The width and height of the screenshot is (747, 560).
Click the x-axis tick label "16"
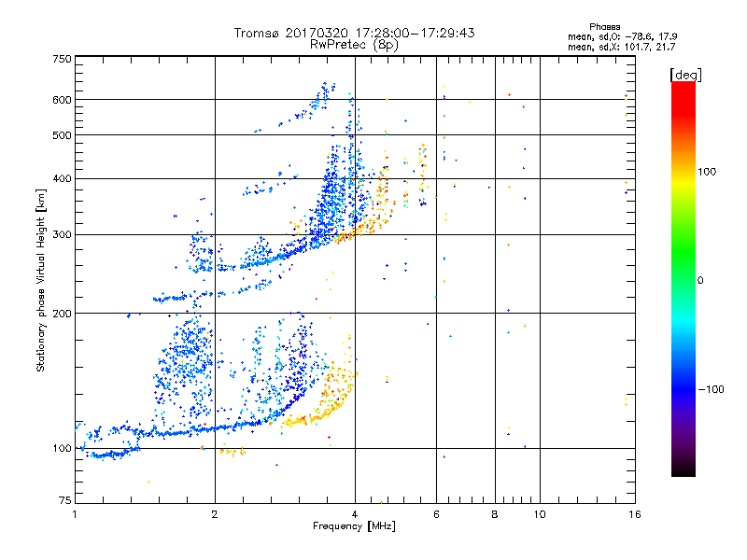coord(635,514)
